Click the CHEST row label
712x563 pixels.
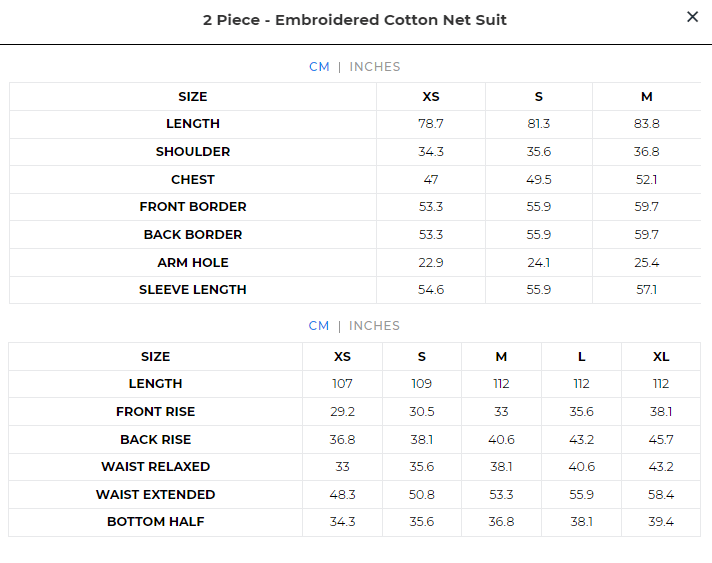(193, 180)
